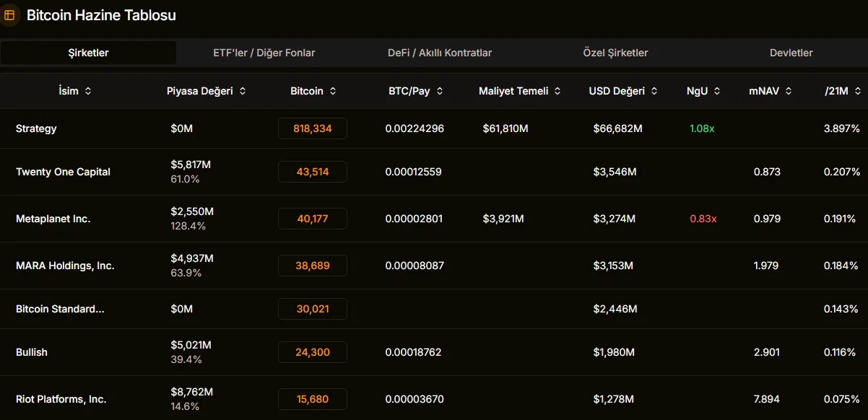Click the $3,546M USD value
This screenshot has width=868, height=420.
click(x=615, y=172)
